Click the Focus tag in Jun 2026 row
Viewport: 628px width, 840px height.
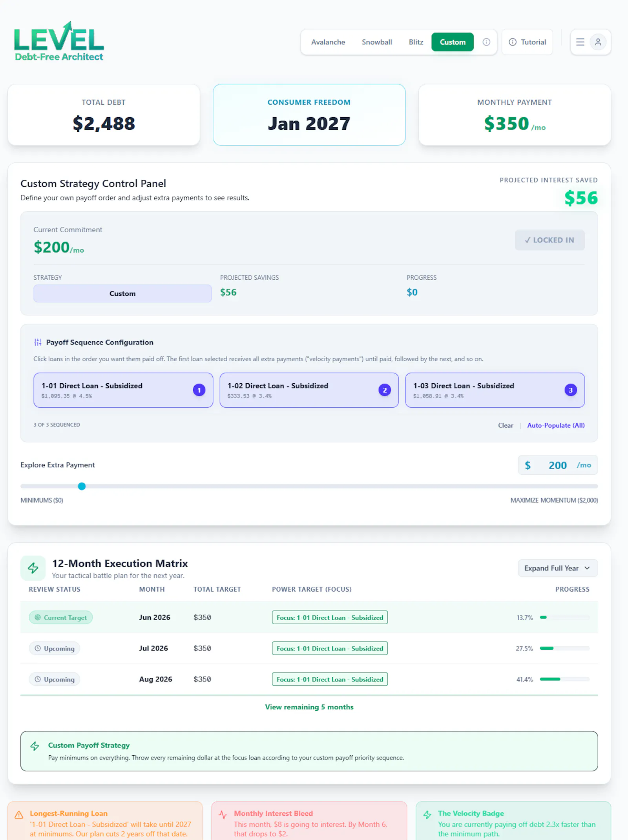(330, 618)
